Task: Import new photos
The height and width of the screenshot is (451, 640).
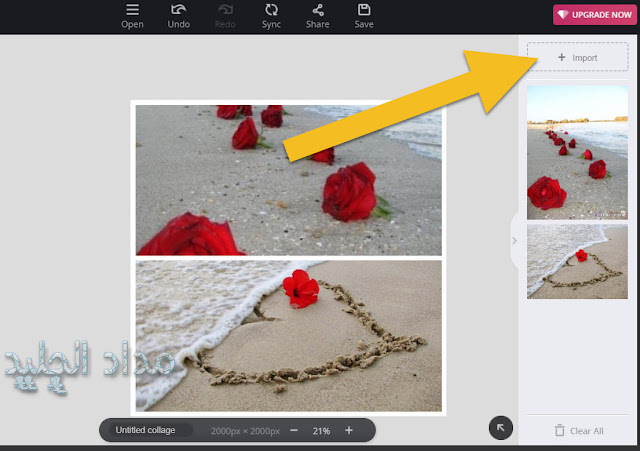Action: tap(578, 57)
